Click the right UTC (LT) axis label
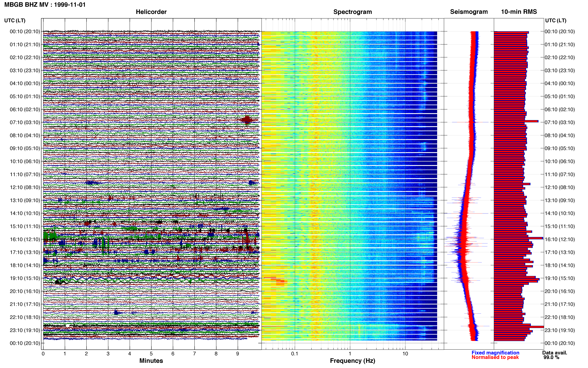This screenshot has width=588, height=368. [x=556, y=20]
